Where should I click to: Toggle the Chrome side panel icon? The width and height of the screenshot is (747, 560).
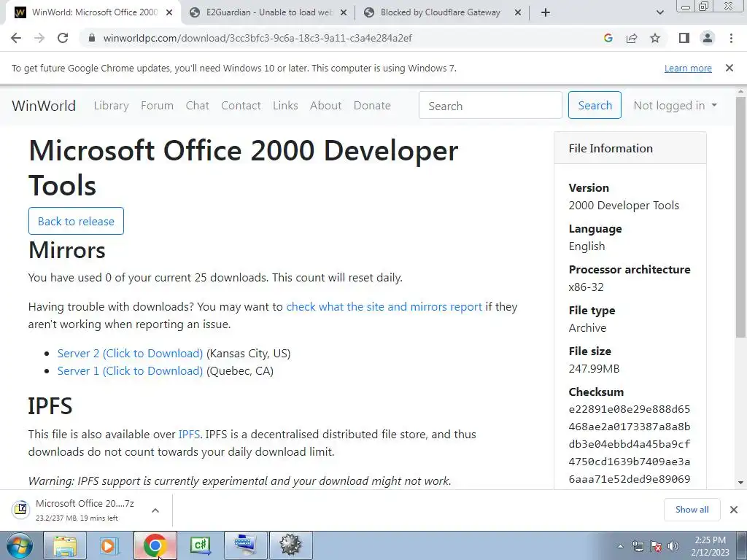(684, 38)
